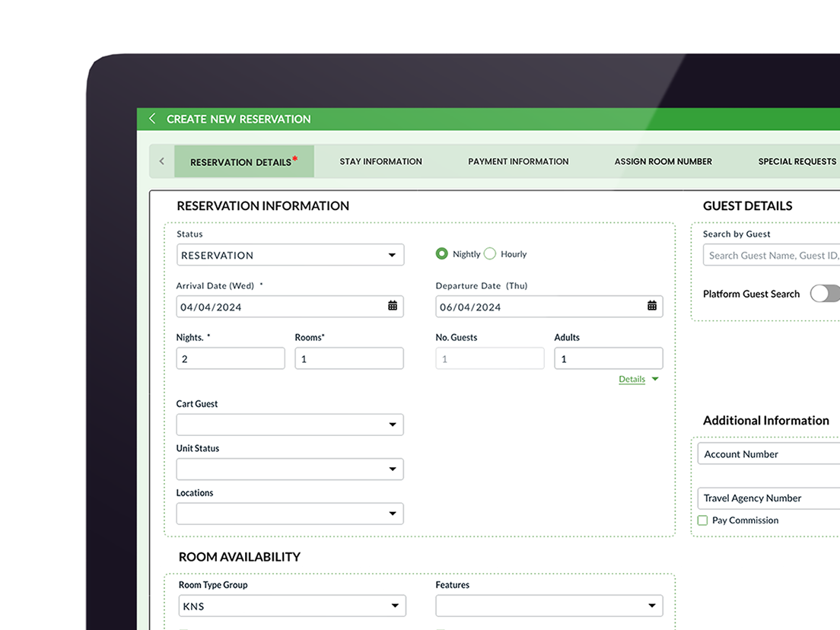Viewport: 840px width, 630px height.
Task: Click the RESERVATION INFORMATION heading
Action: (262, 205)
